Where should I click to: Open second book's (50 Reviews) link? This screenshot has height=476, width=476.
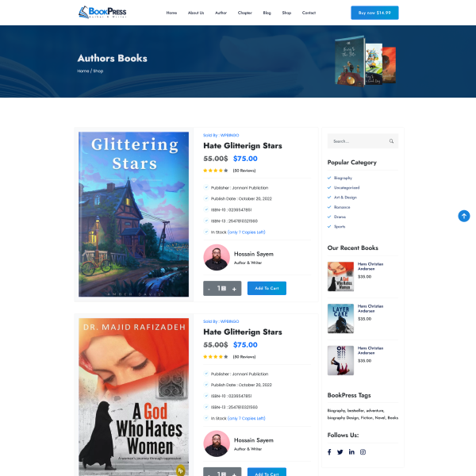pyautogui.click(x=244, y=357)
